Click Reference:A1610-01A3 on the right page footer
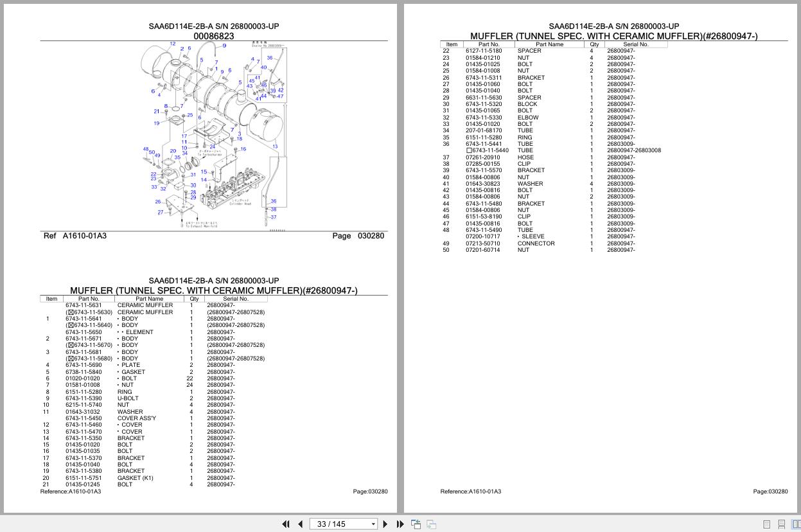The height and width of the screenshot is (532, 801). (471, 492)
